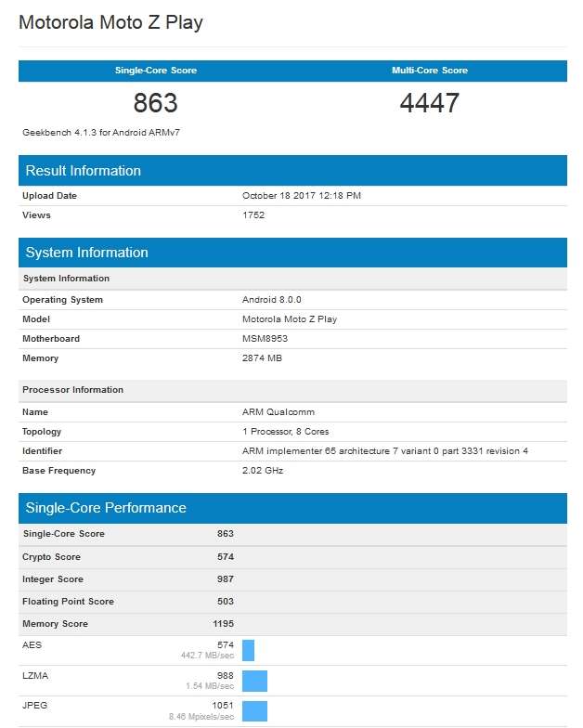Click the Android 8.0.0 operating system value
Screen dimensions: 583x728
(271, 300)
